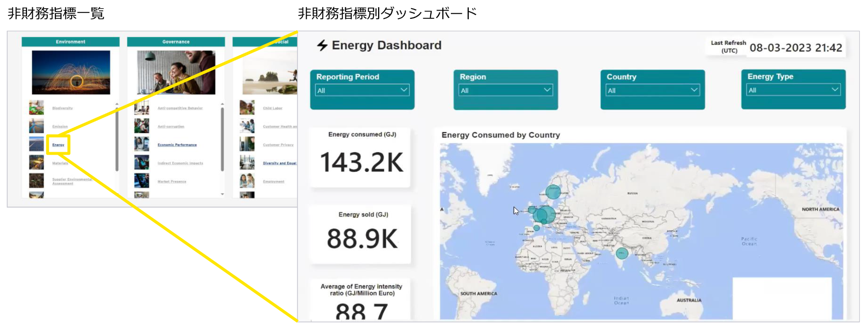The image size is (868, 331).
Task: Open the Reporting Period dropdown
Action: (x=362, y=90)
